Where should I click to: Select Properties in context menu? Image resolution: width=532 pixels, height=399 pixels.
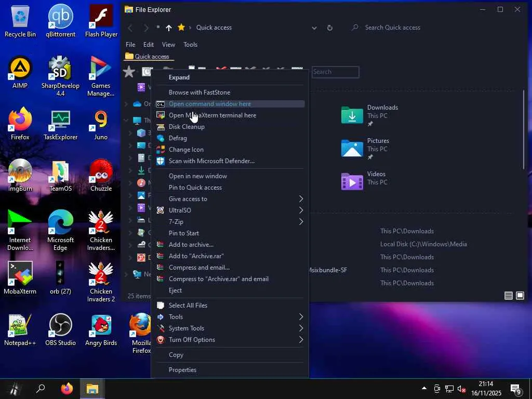[x=230, y=370]
